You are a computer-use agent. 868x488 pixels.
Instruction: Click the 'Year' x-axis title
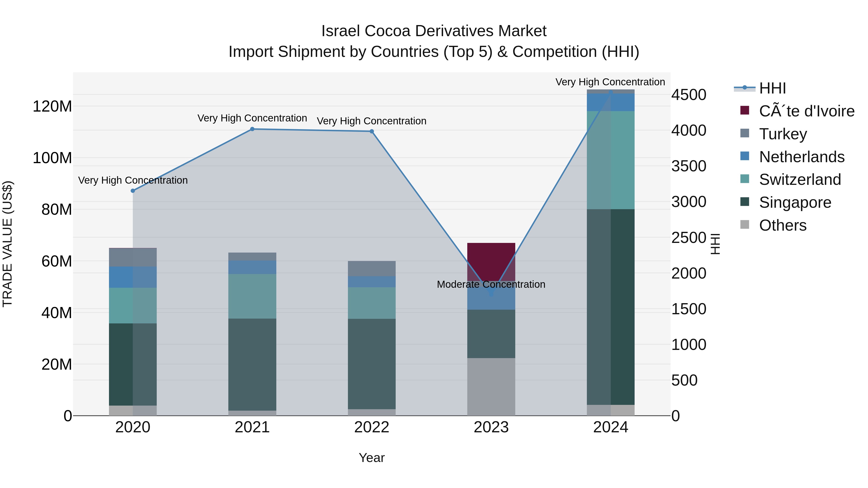[372, 458]
